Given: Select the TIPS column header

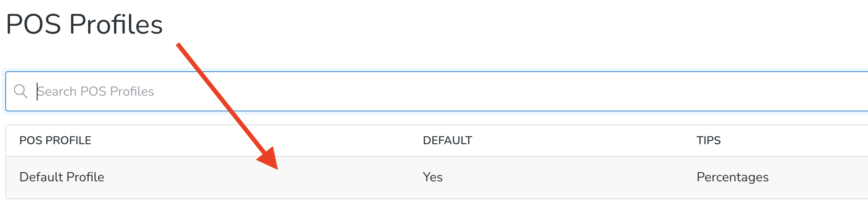Looking at the screenshot, I should pos(708,140).
